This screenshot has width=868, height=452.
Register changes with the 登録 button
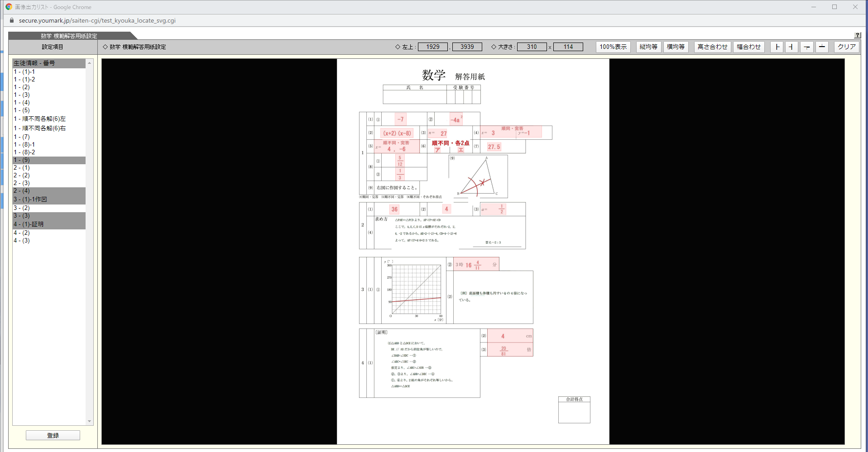tap(53, 435)
